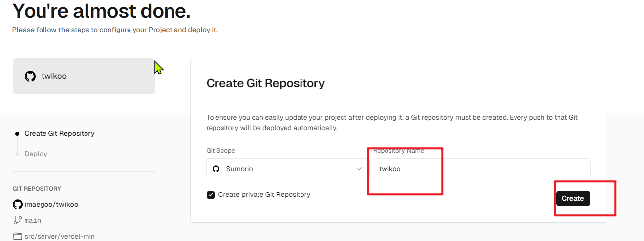Click the GitHub icon on the twikoo card
This screenshot has width=644, height=241.
pos(30,76)
